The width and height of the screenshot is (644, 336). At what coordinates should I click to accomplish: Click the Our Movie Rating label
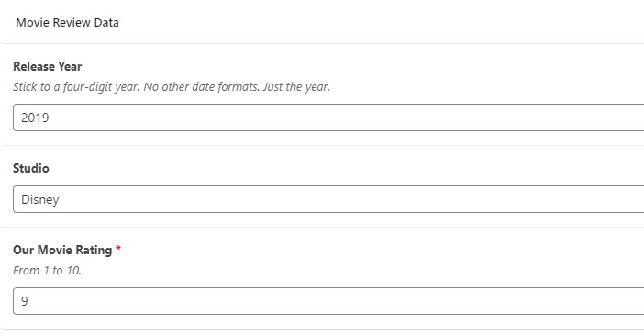pos(62,250)
